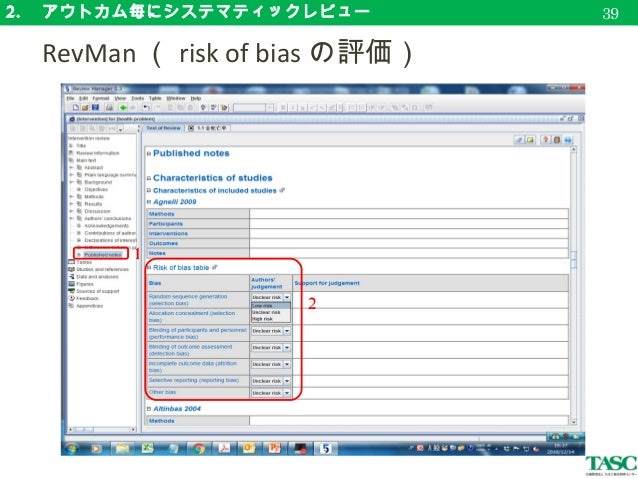The image size is (638, 479).
Task: Switch to the 1.1 analysis tab
Action: pos(208,128)
